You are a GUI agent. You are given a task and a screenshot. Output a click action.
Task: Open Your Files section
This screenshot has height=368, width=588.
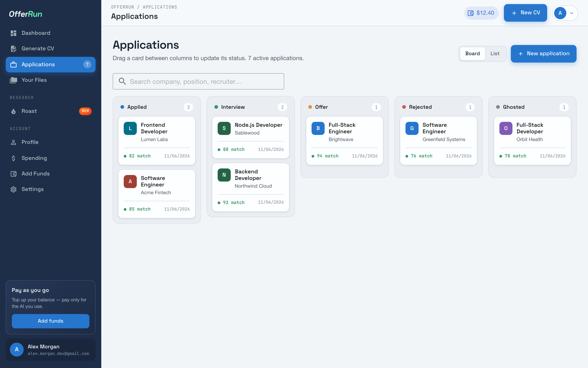(x=51, y=80)
